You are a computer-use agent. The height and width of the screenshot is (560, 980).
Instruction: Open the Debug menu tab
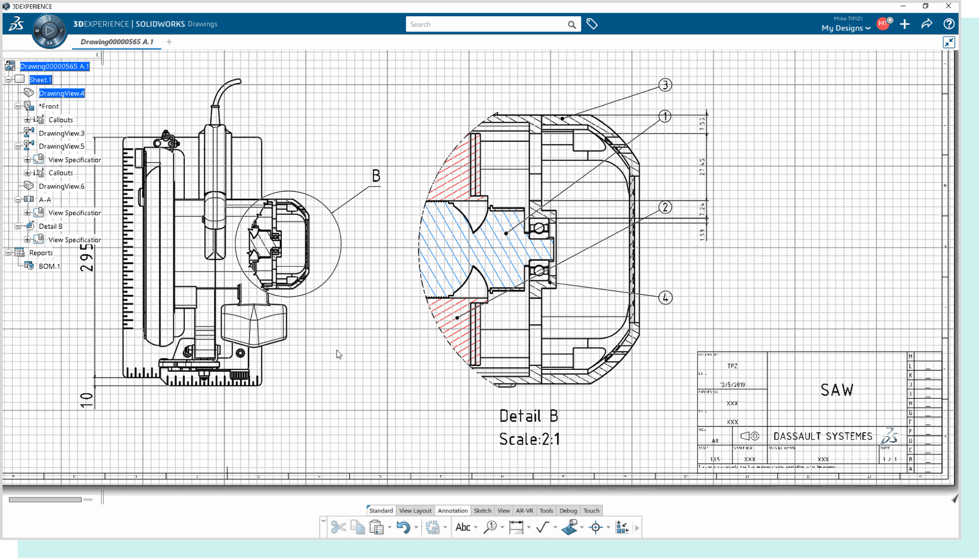tap(568, 510)
